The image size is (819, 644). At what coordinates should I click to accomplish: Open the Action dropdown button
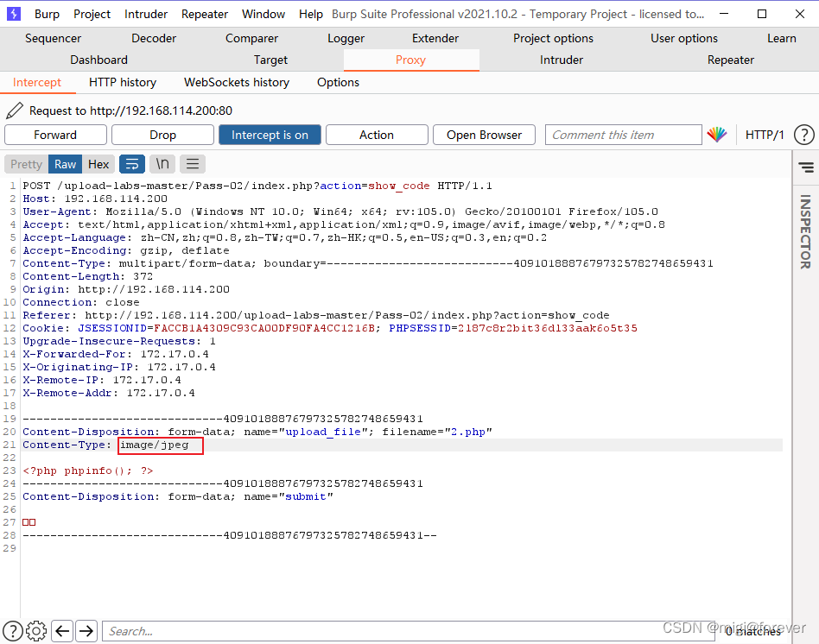(377, 135)
